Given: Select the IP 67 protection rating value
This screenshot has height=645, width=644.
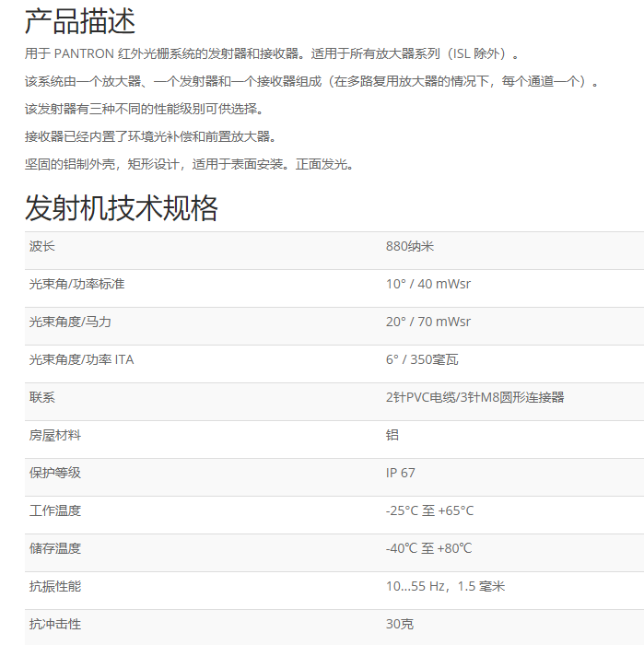Looking at the screenshot, I should (401, 473).
